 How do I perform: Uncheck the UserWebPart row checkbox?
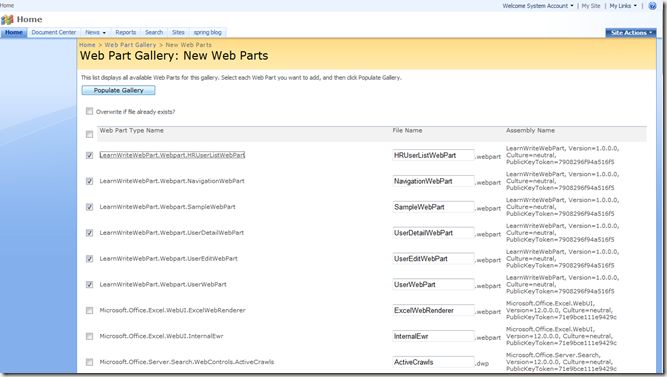(x=89, y=284)
